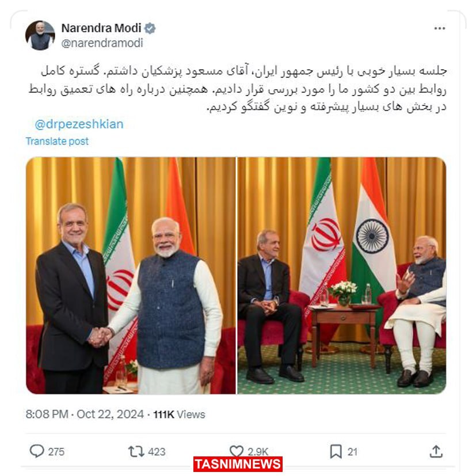Repost using the retweet arrows icon

click(x=136, y=451)
